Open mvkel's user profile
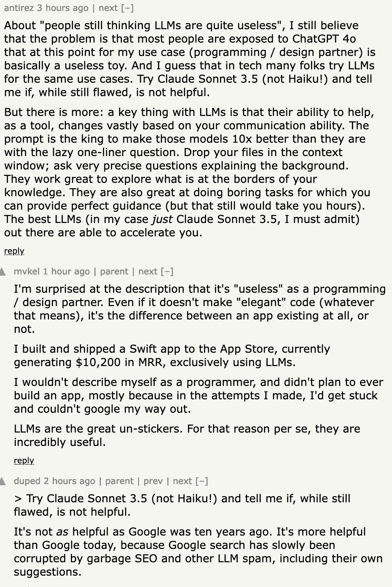This screenshot has height=587, width=392. coord(26,272)
